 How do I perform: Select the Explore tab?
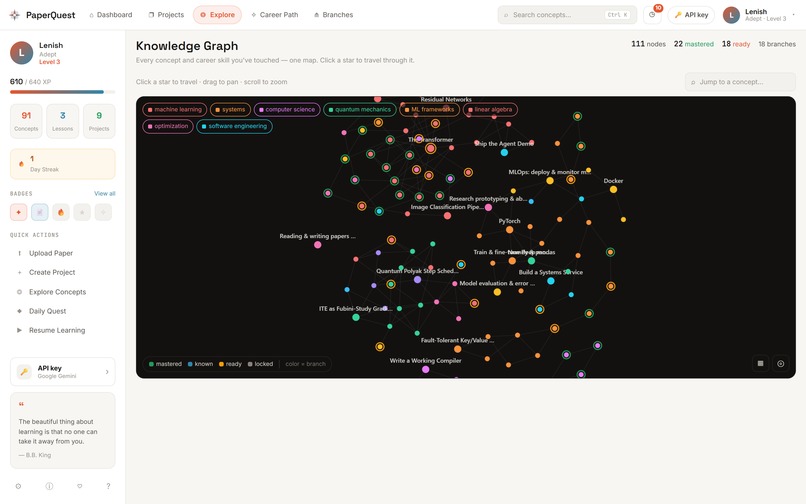coord(217,15)
